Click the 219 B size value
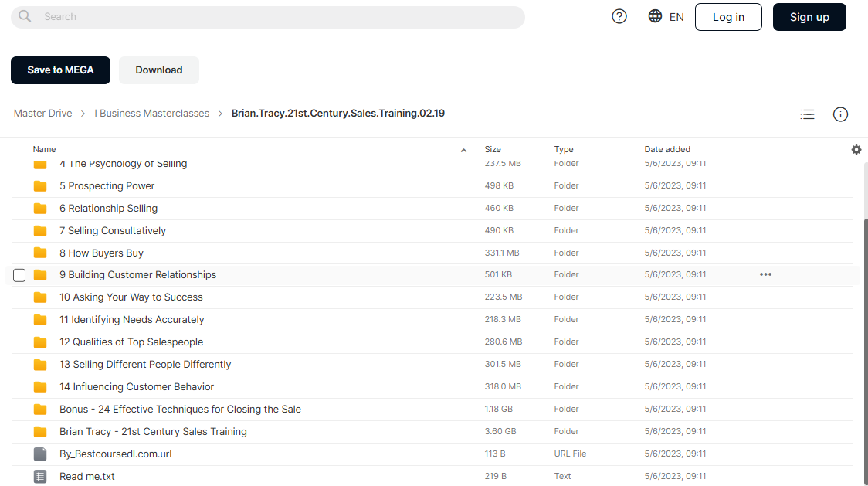Screen dimensions: 868x486 tap(496, 476)
